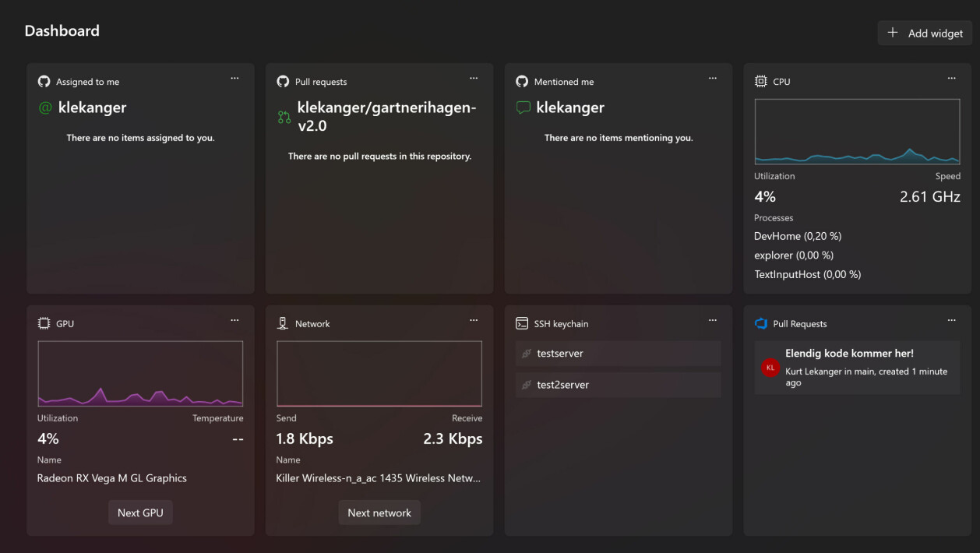
Task: Click the 1.8 Kbps send value
Action: [x=305, y=439]
